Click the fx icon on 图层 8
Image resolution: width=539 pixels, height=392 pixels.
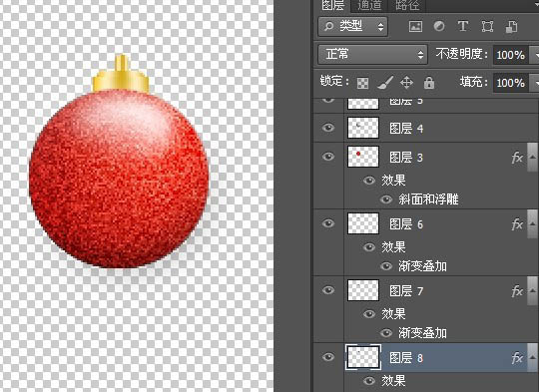coord(517,358)
